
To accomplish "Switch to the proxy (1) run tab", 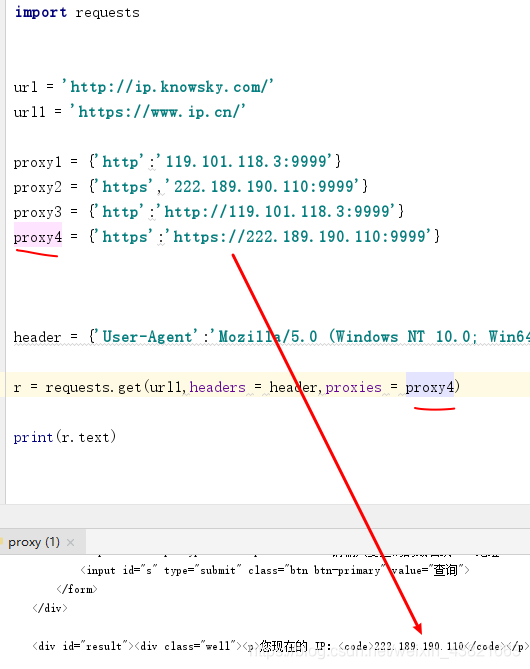I will click(x=34, y=542).
